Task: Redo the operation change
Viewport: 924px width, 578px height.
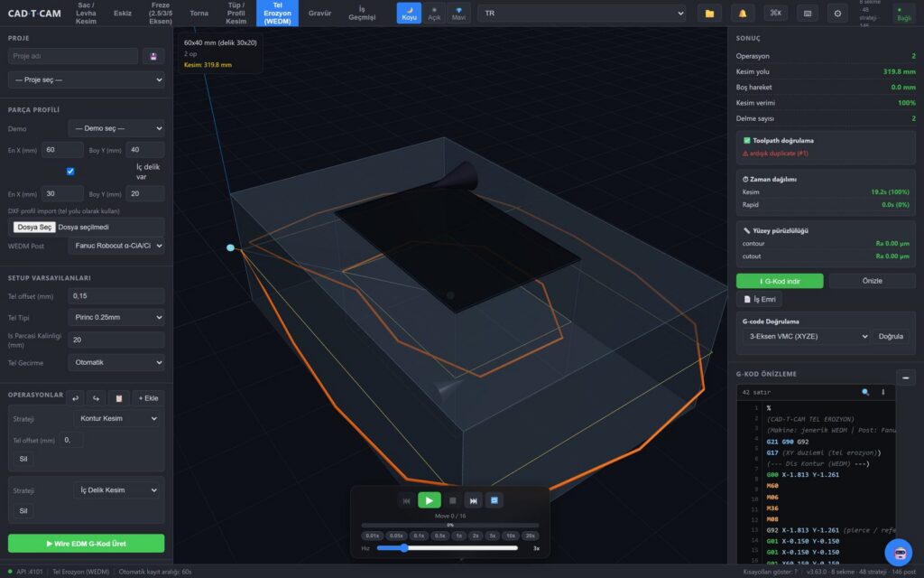Action: coord(96,398)
